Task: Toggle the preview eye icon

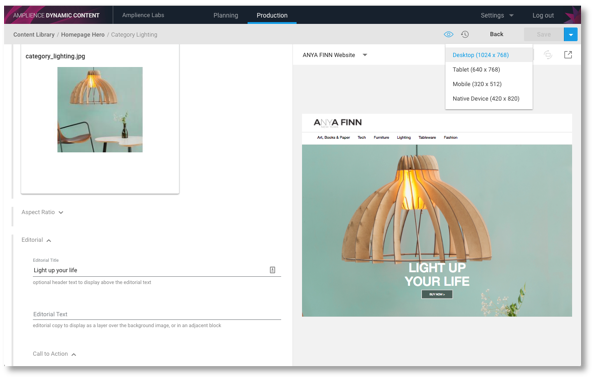Action: click(x=448, y=34)
